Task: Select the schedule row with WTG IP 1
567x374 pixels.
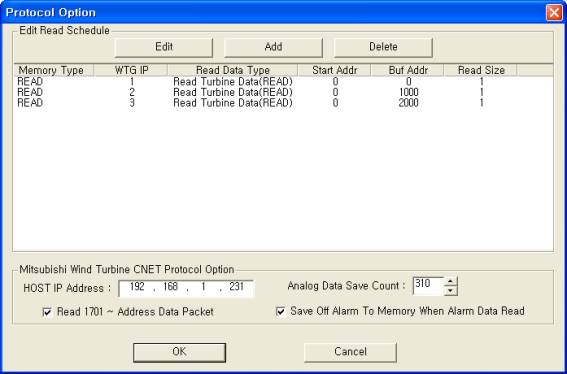Action: (283, 82)
